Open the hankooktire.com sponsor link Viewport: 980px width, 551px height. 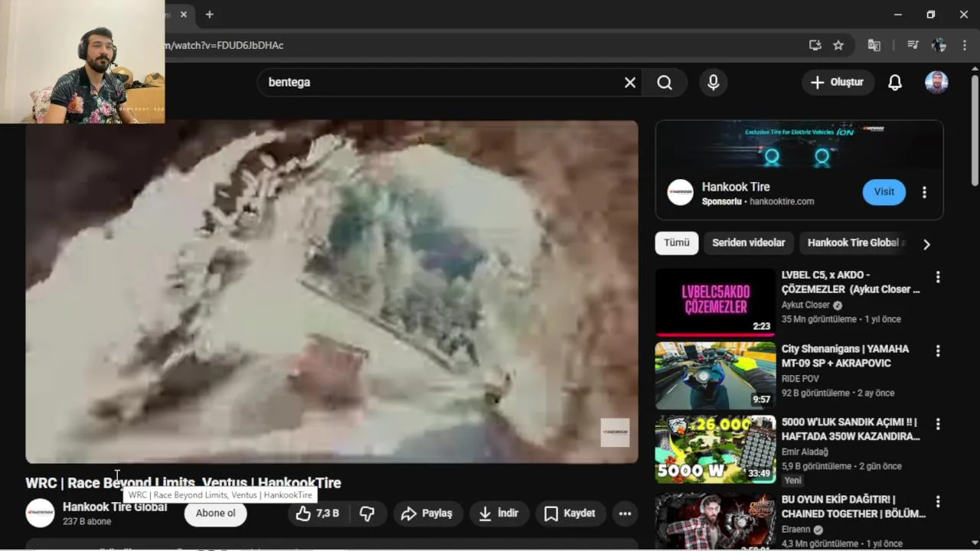click(782, 201)
